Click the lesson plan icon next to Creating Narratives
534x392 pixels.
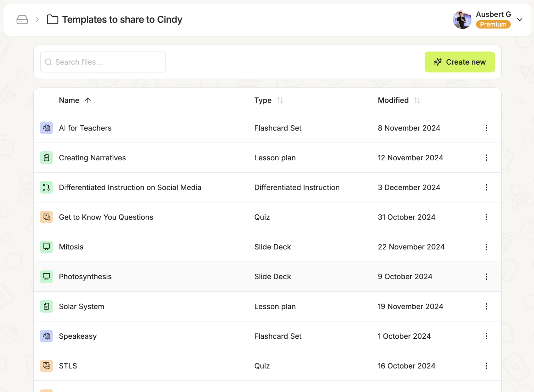46,158
